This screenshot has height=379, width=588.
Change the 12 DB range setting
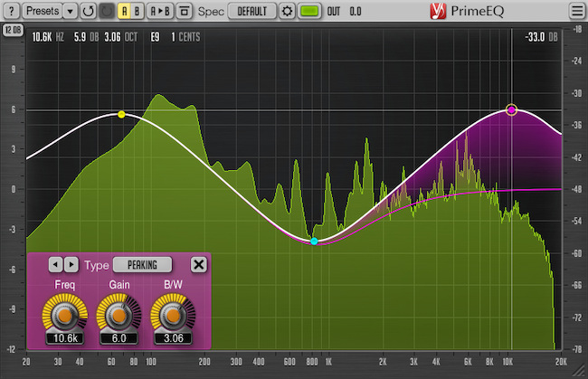tap(14, 30)
